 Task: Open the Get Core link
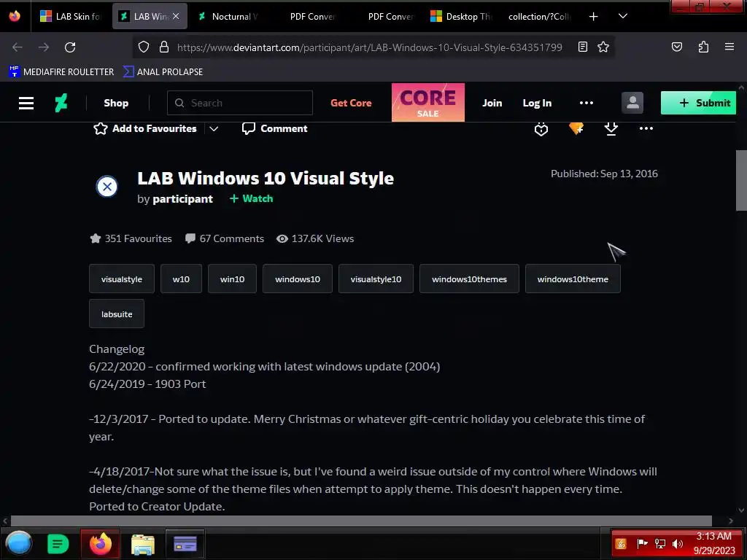tap(351, 103)
